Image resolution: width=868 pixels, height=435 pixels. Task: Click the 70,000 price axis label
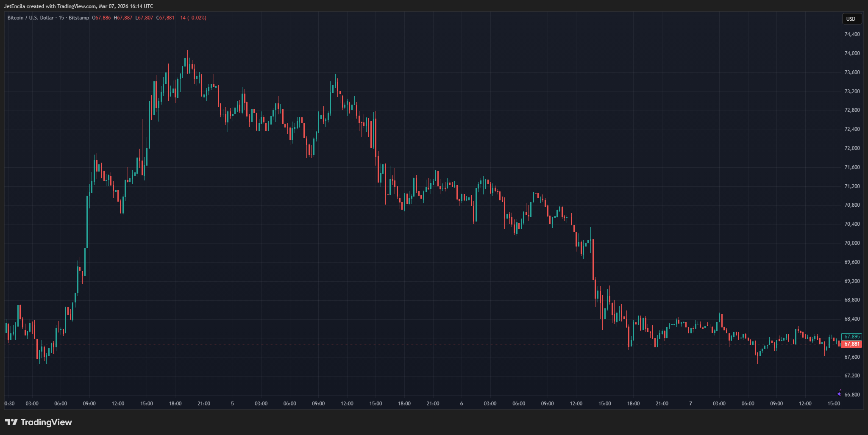click(852, 243)
